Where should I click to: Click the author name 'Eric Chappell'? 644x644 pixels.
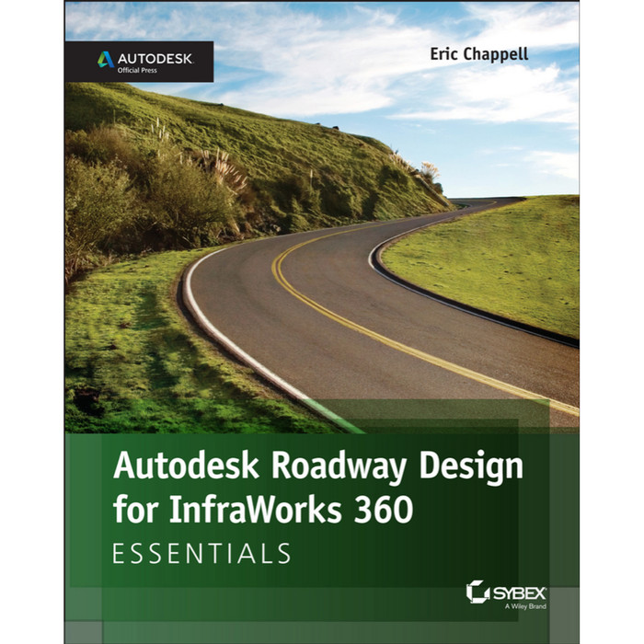479,54
